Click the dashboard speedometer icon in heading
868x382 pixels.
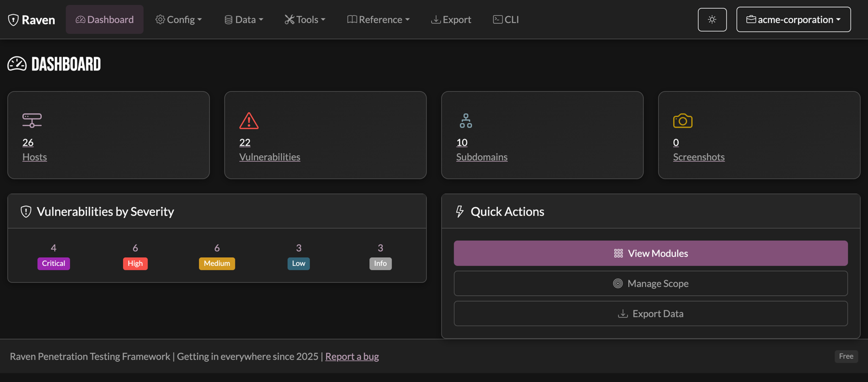click(17, 64)
